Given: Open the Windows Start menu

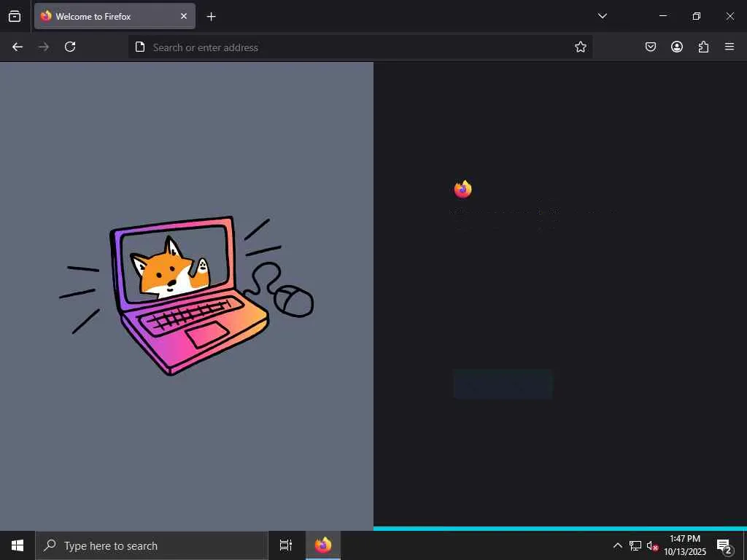Looking at the screenshot, I should pos(18,545).
